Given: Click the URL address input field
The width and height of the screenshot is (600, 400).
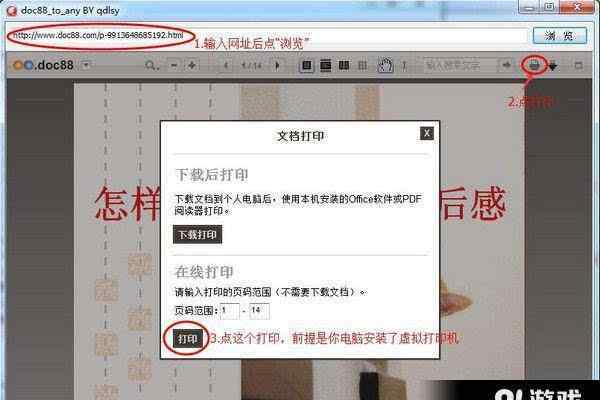Looking at the screenshot, I should tap(267, 36).
